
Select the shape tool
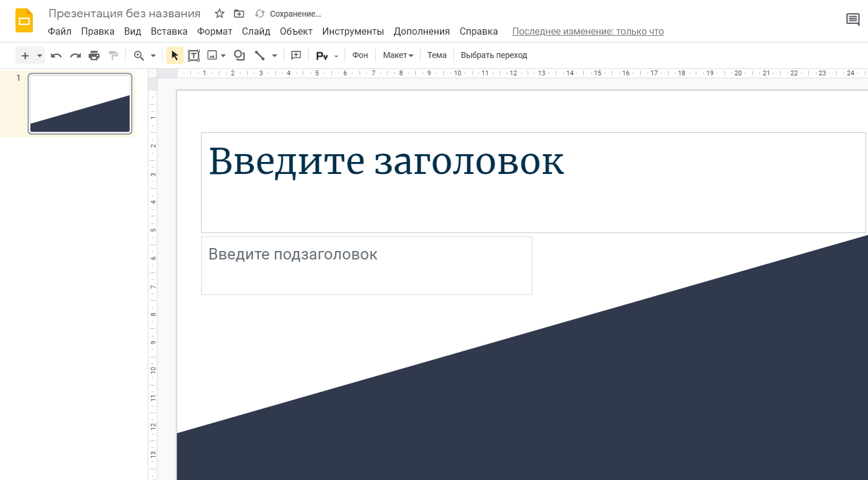[x=239, y=56]
